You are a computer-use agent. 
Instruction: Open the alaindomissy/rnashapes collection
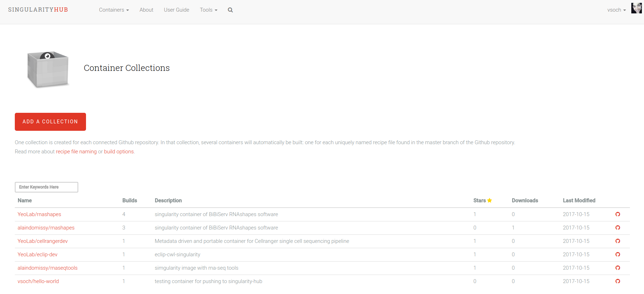(46, 228)
